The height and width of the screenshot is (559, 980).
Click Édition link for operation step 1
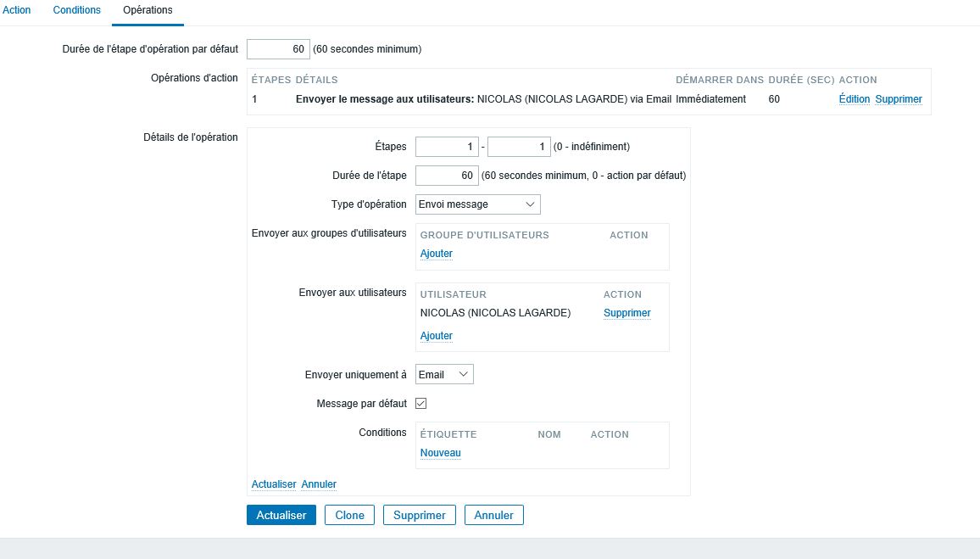(x=854, y=99)
